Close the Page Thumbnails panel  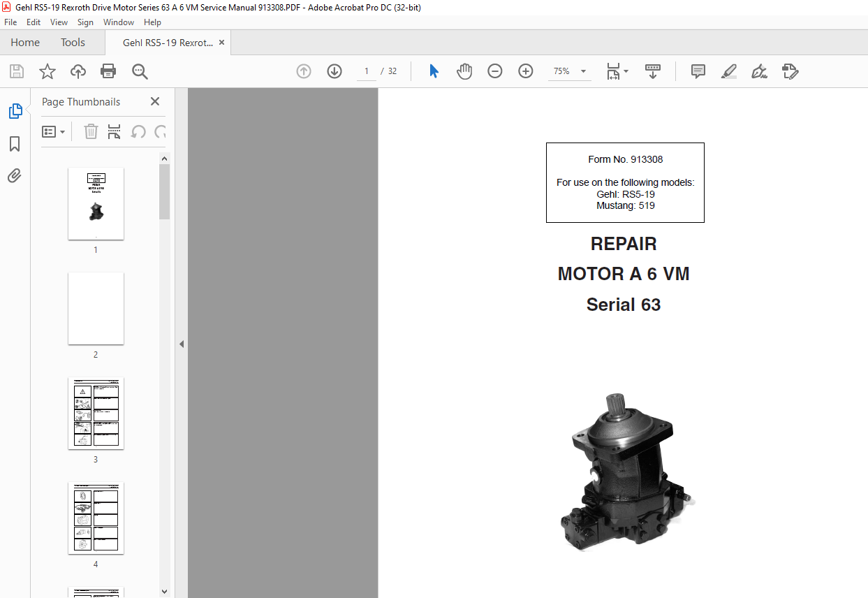[x=155, y=101]
